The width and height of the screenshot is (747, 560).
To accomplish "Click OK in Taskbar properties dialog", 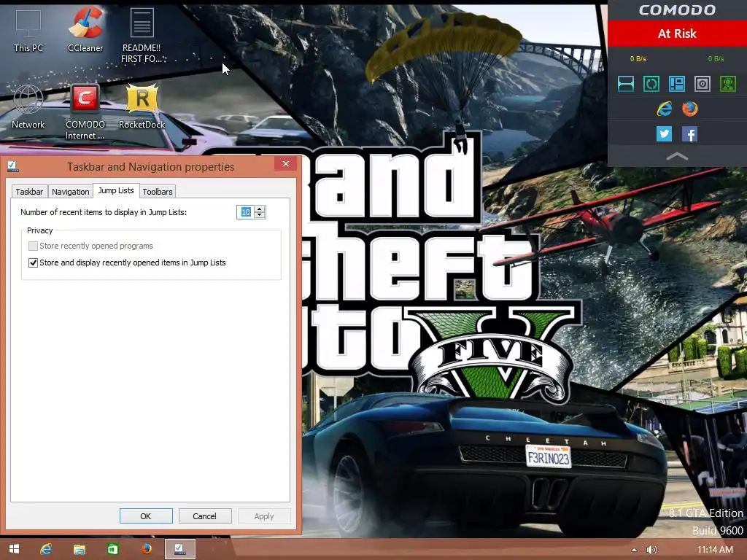I will pyautogui.click(x=146, y=516).
